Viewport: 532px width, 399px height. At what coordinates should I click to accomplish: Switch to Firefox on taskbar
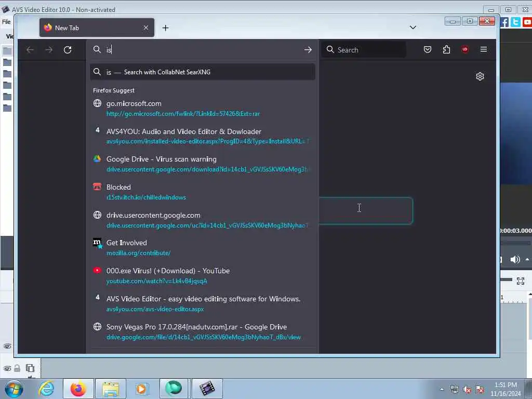pyautogui.click(x=78, y=389)
